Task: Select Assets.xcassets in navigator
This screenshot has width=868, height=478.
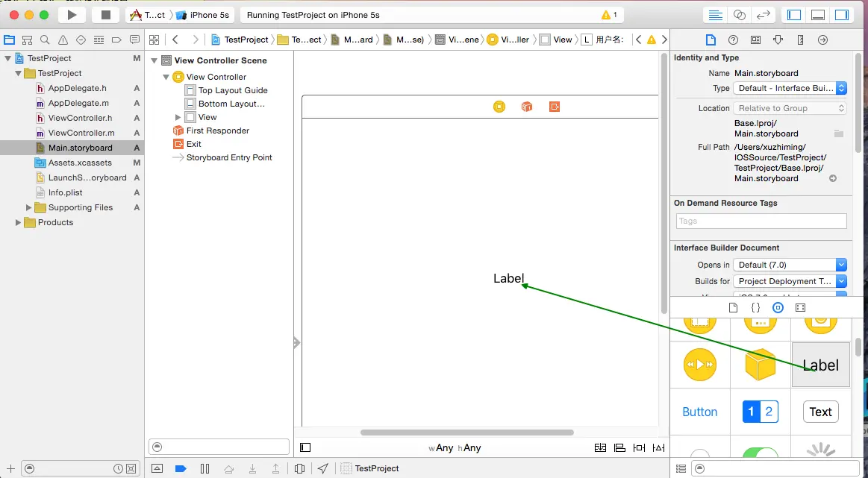Action: tap(80, 163)
